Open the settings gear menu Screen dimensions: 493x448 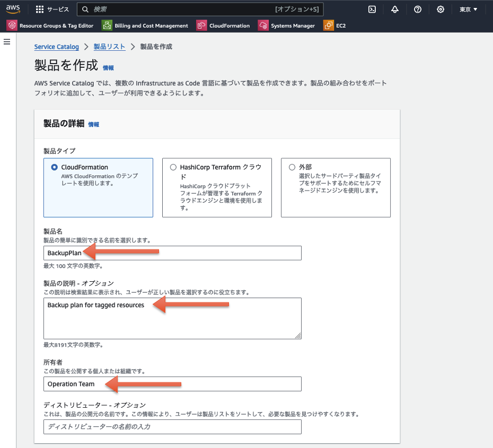click(441, 9)
